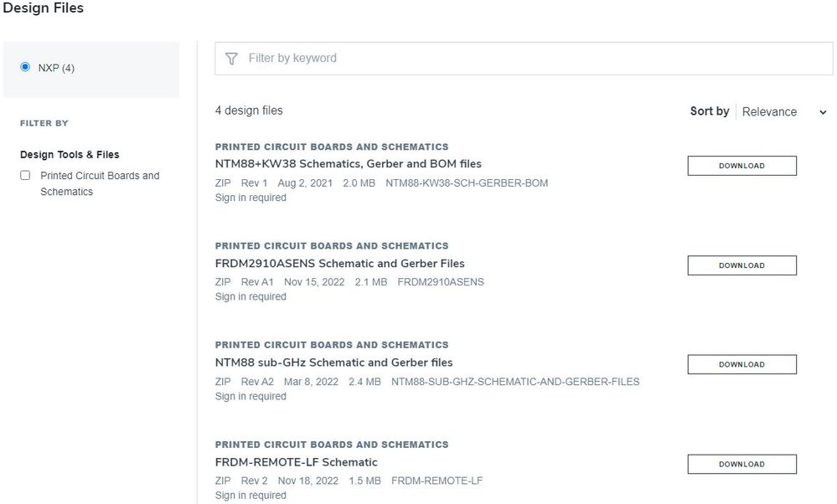The width and height of the screenshot is (837, 504).
Task: Click the funnel filter icon
Action: pyautogui.click(x=232, y=59)
